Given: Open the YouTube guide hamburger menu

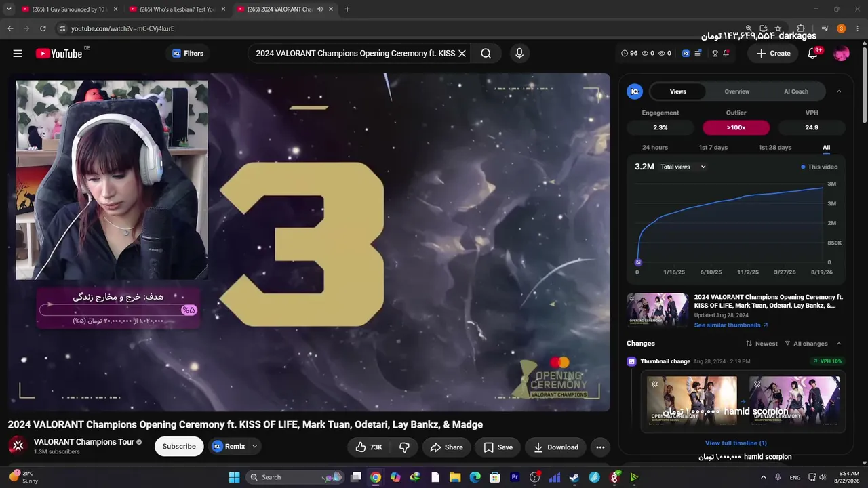Looking at the screenshot, I should pyautogui.click(x=18, y=54).
